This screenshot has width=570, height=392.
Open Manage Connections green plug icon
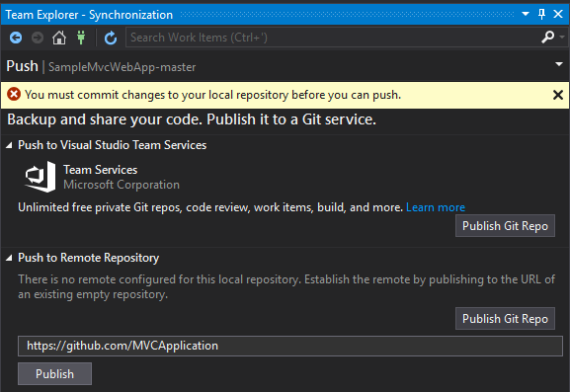coord(81,38)
